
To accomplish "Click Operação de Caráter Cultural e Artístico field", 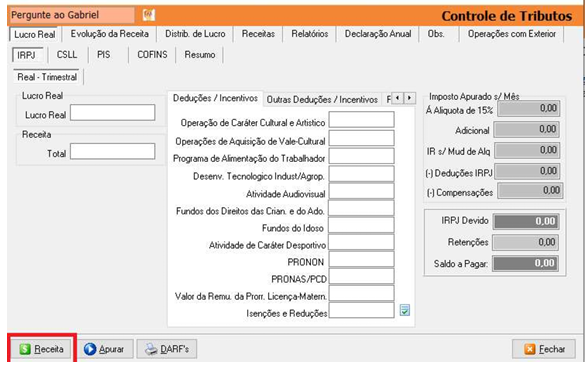I will 362,120.
